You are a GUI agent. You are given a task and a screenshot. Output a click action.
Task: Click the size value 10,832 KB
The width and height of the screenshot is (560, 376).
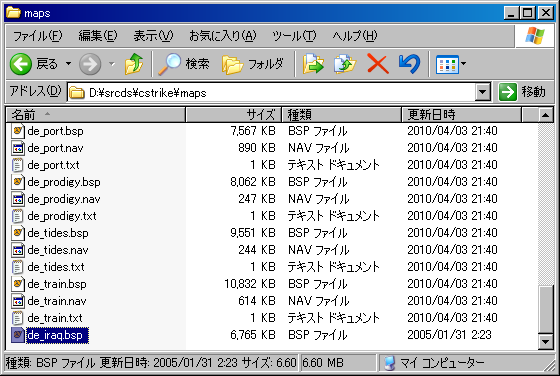tap(250, 284)
